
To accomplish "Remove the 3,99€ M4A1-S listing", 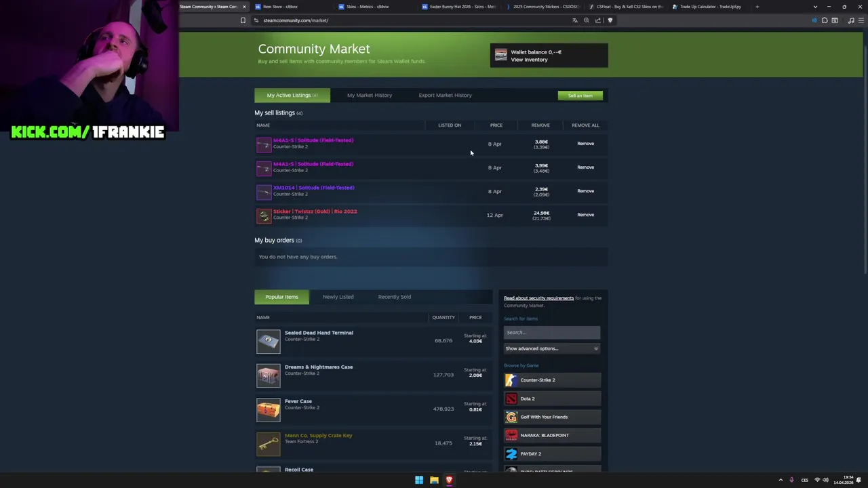I will click(585, 167).
